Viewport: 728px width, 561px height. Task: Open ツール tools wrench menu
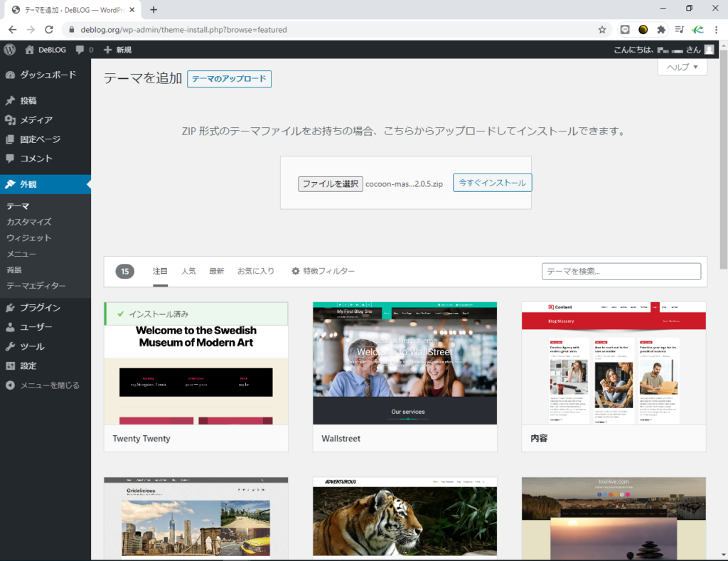point(45,346)
